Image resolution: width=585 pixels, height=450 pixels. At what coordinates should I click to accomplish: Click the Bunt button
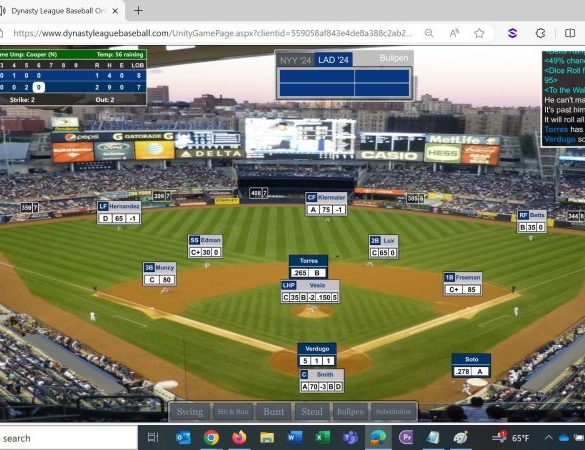click(x=273, y=412)
